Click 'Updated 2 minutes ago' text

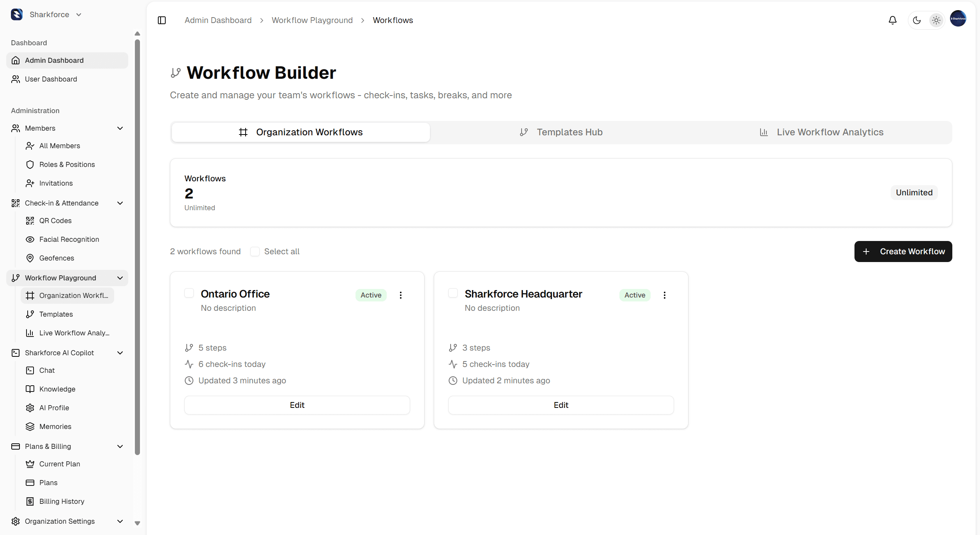coord(506,381)
